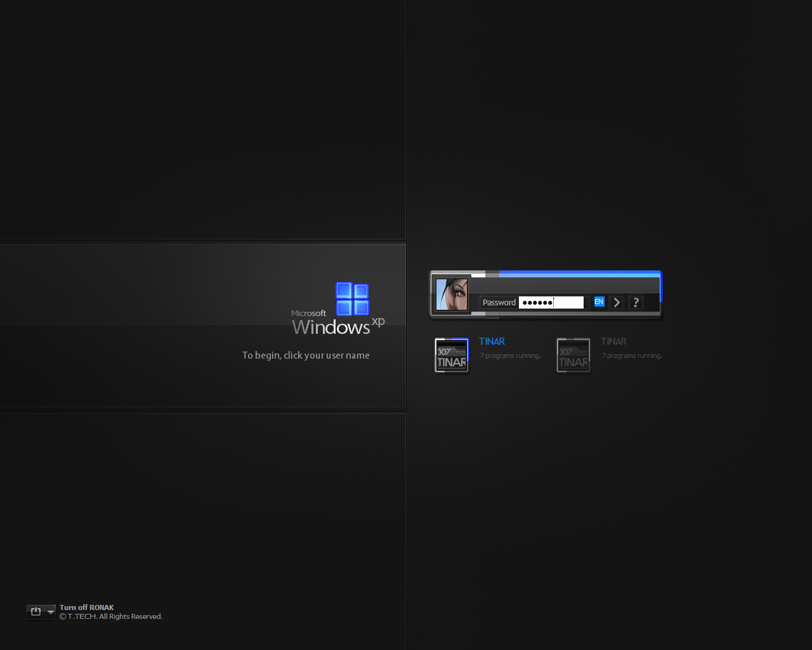Select the blue-highlighted TINAR account picture
This screenshot has height=650, width=812.
pyautogui.click(x=452, y=355)
